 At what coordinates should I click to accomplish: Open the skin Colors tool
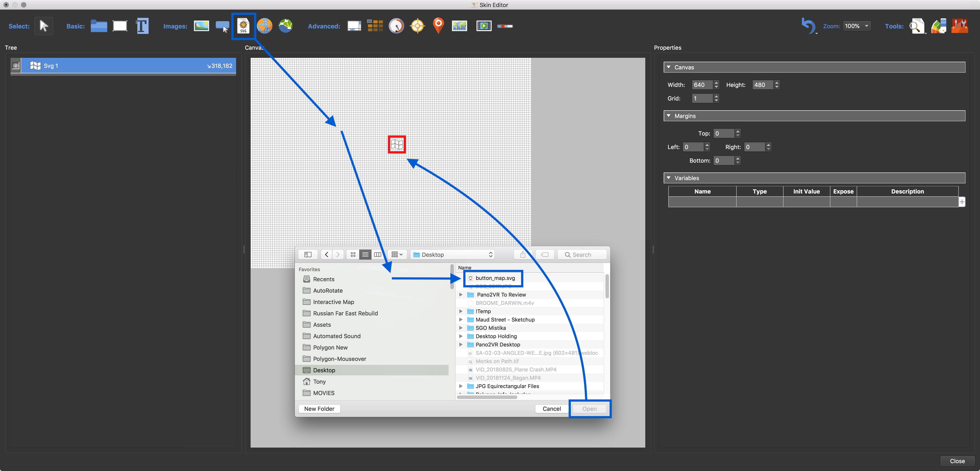point(939,26)
